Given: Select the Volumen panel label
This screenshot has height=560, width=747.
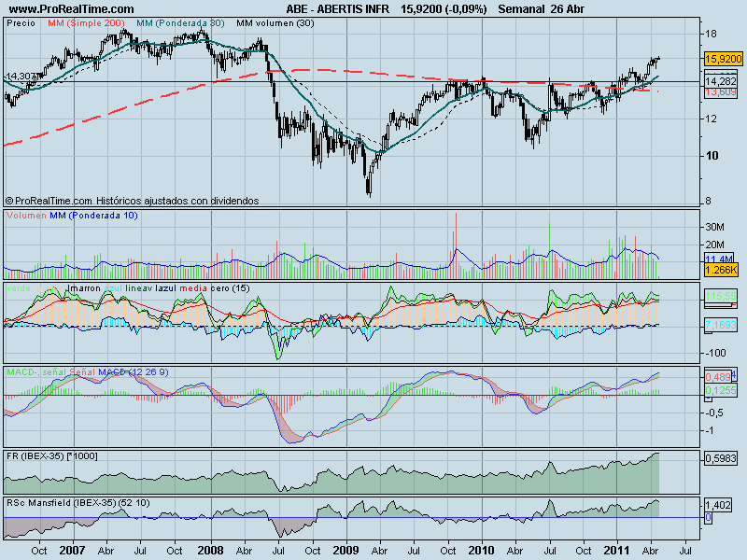Looking at the screenshot, I should point(27,216).
